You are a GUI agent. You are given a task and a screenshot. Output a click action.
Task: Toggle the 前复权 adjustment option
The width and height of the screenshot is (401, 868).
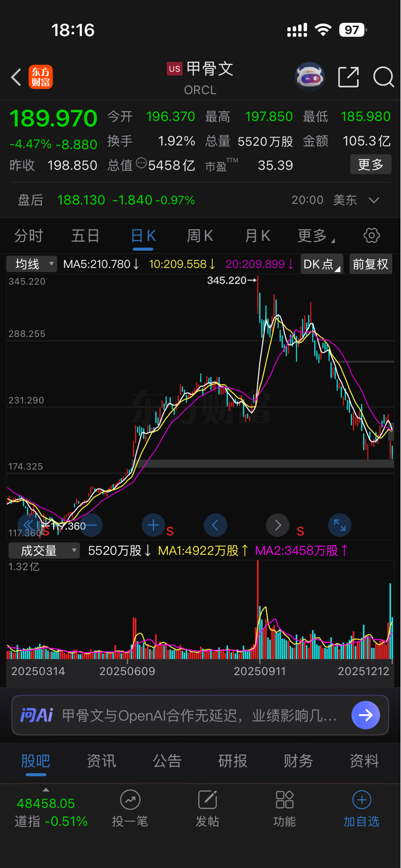tap(370, 264)
